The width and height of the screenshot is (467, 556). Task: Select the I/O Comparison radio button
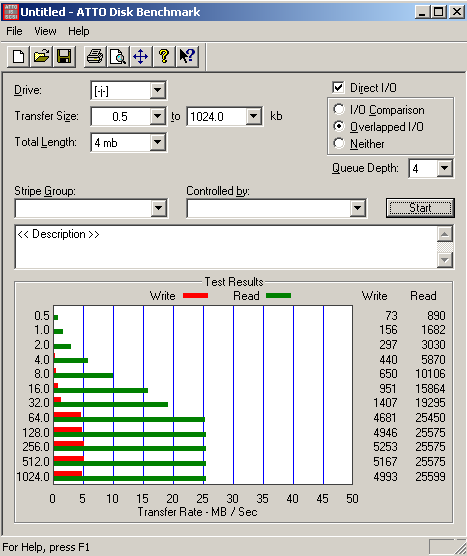[x=339, y=109]
